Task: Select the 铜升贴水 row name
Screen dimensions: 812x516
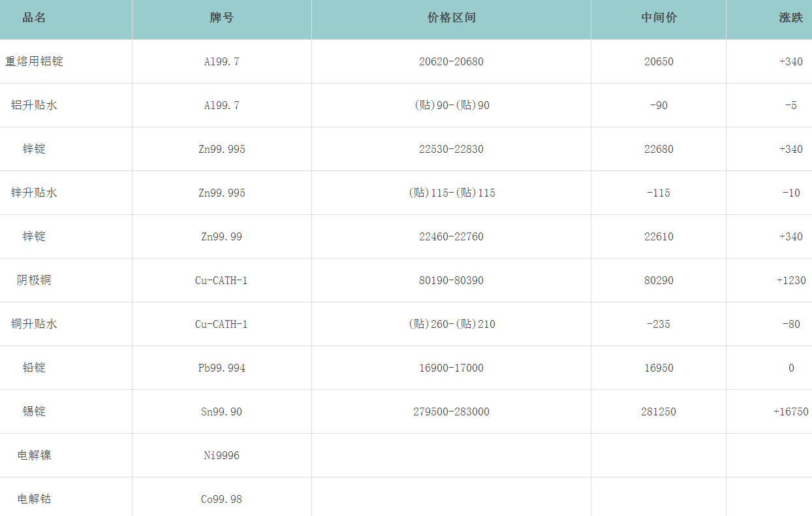Action: coord(34,324)
